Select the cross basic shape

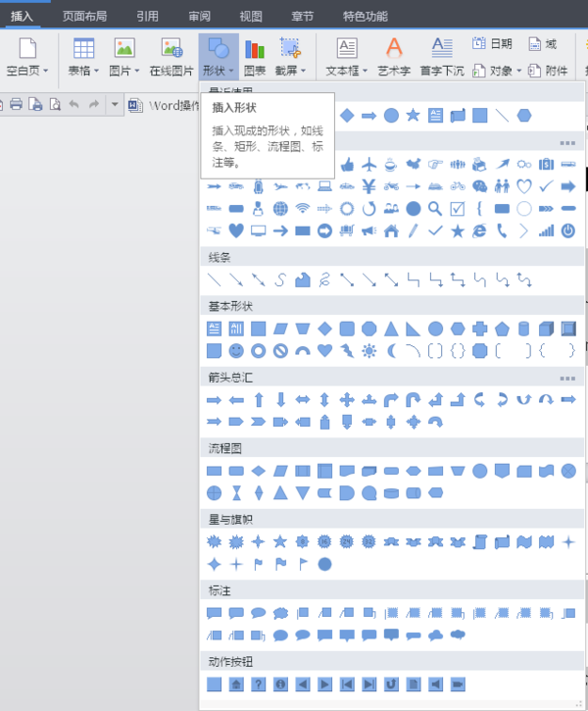point(480,329)
